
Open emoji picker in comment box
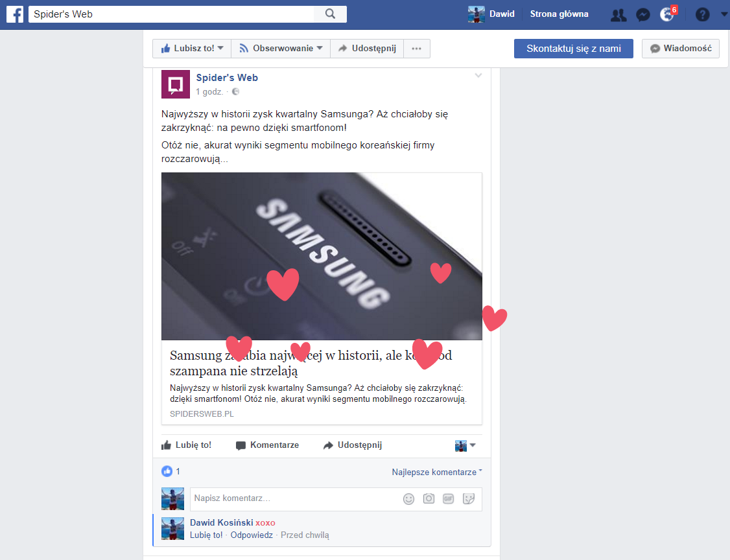click(409, 499)
